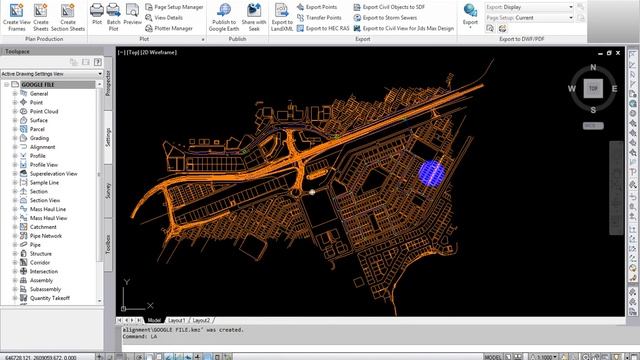
Task: Open View Details in the Plot panel
Action: click(x=164, y=18)
